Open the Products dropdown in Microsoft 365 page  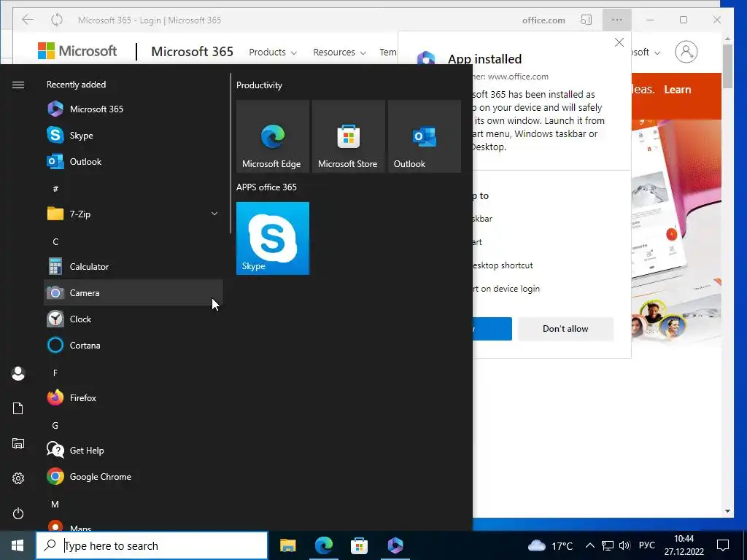[x=273, y=52]
